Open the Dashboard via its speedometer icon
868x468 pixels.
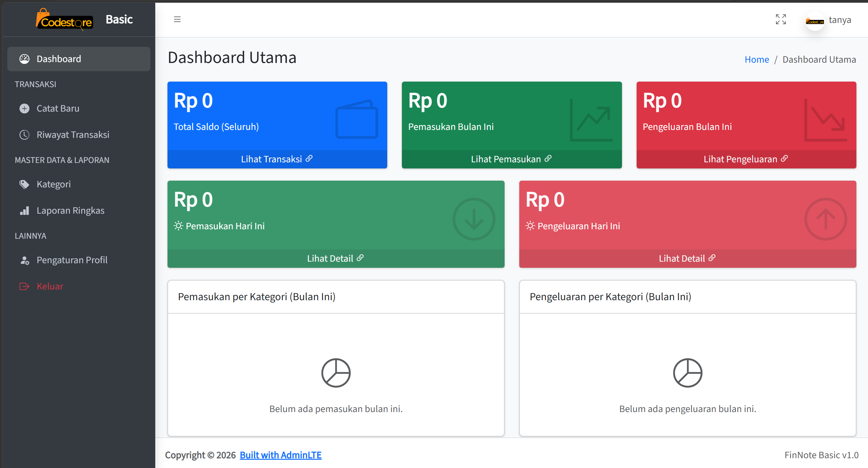[x=24, y=59]
